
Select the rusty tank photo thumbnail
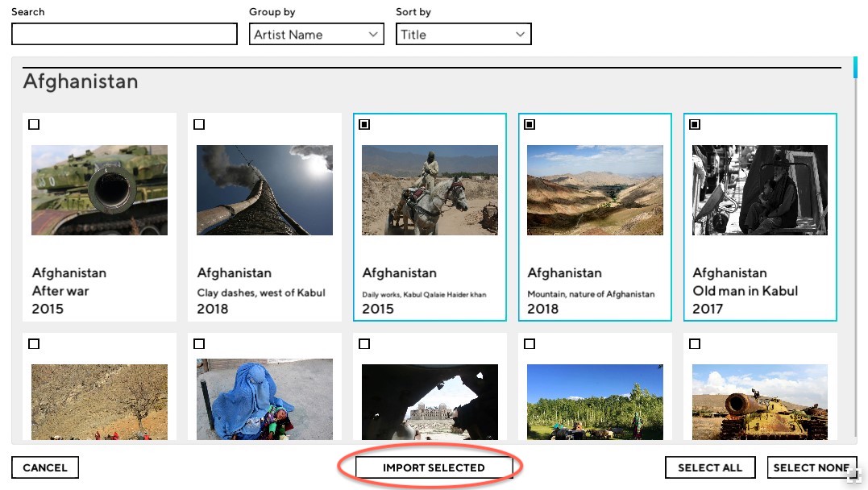(x=760, y=402)
